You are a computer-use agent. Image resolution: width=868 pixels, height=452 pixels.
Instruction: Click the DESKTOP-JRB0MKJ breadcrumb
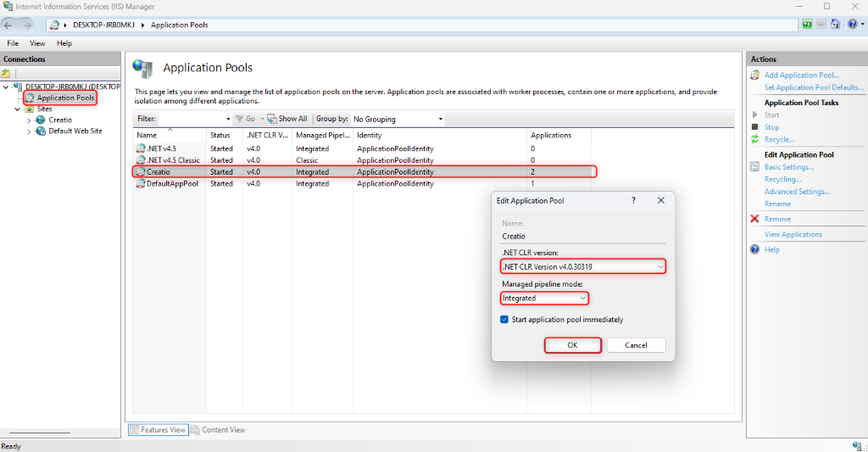(103, 25)
